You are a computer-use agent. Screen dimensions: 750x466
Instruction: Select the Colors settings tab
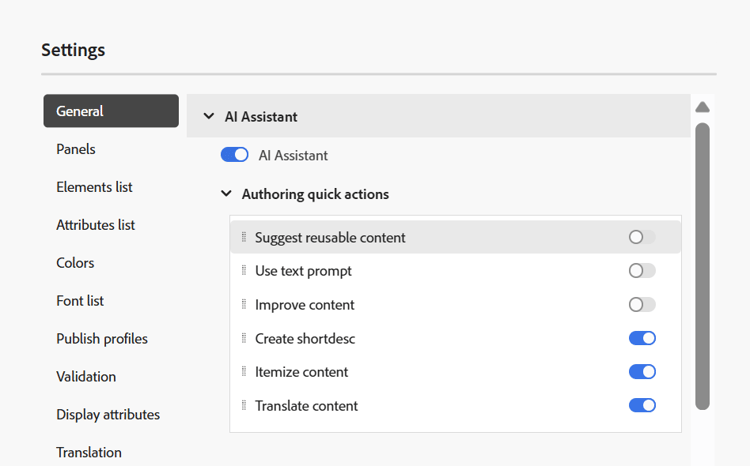(x=75, y=263)
